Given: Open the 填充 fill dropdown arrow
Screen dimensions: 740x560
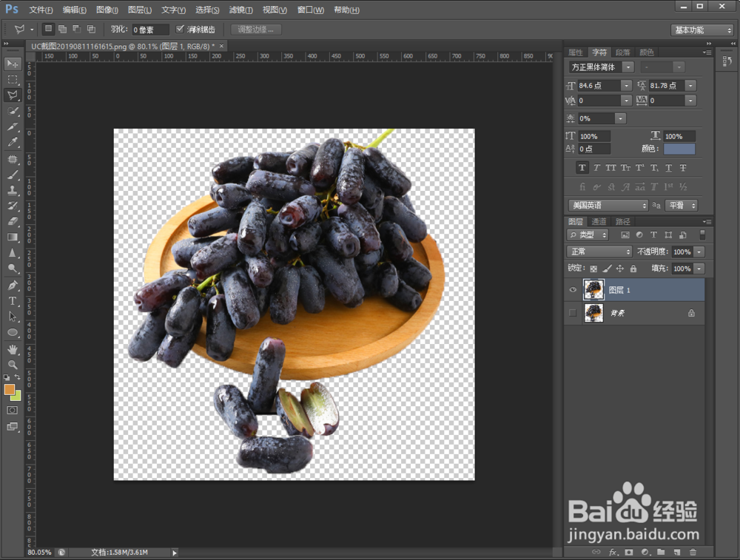Looking at the screenshot, I should [699, 269].
